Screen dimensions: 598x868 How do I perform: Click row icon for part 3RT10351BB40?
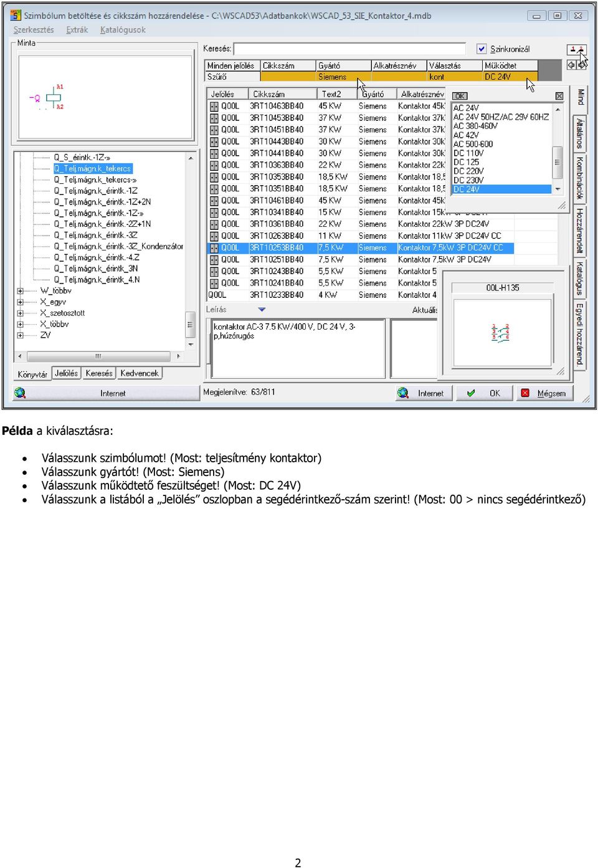(x=214, y=189)
